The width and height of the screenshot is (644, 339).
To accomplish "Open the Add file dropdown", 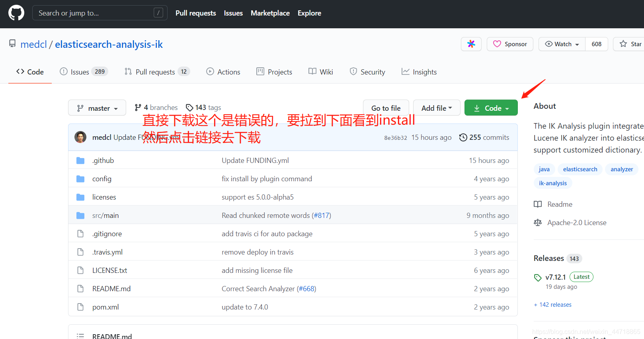I will tap(437, 108).
